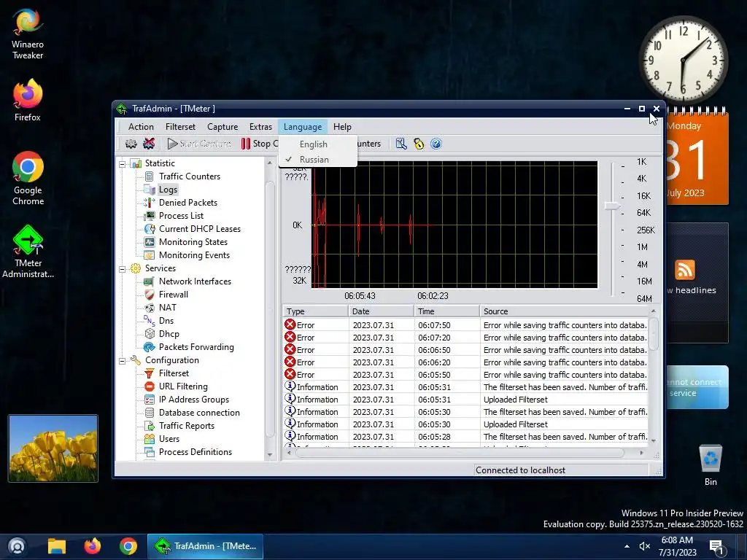Collapse the Services tree branch
The image size is (747, 560).
tap(122, 269)
